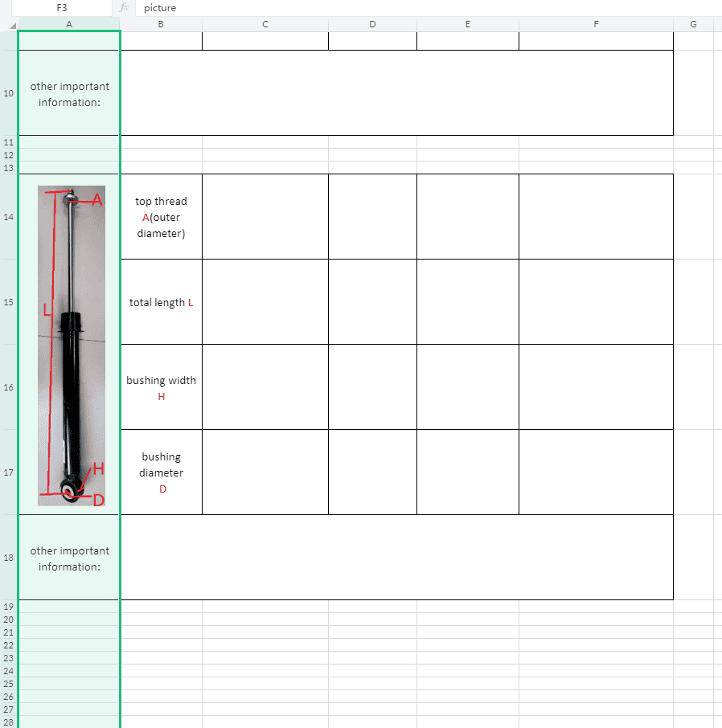Viewport: 722px width, 728px height.
Task: Select row 13 header
Action: coord(8,168)
